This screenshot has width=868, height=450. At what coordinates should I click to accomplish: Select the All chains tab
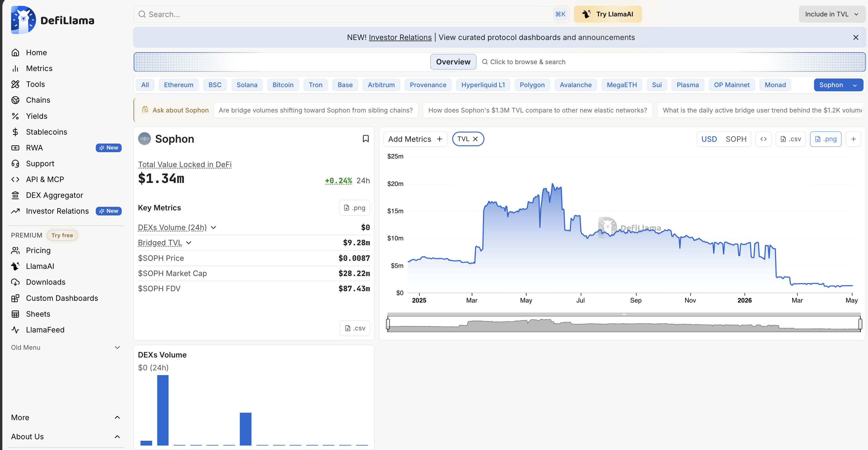tap(145, 85)
